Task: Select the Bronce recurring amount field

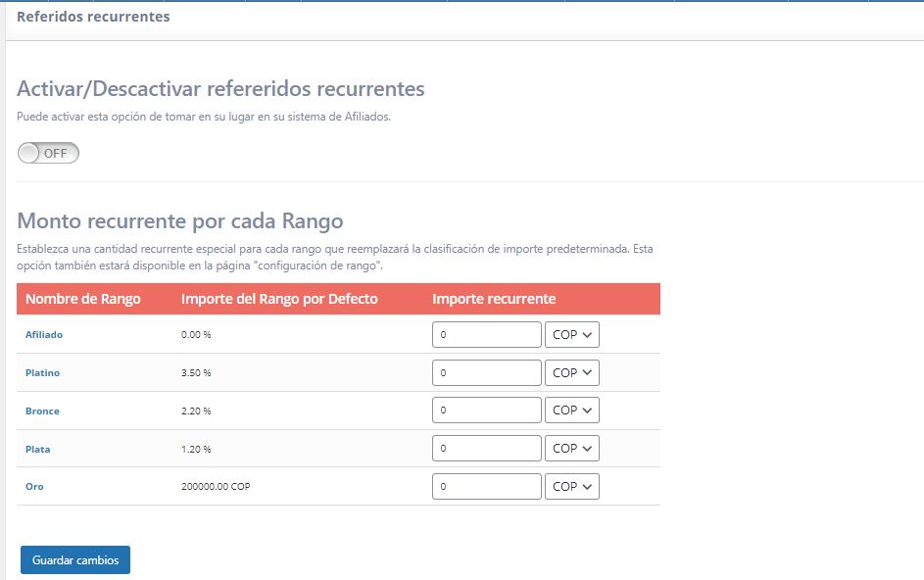Action: [x=487, y=410]
